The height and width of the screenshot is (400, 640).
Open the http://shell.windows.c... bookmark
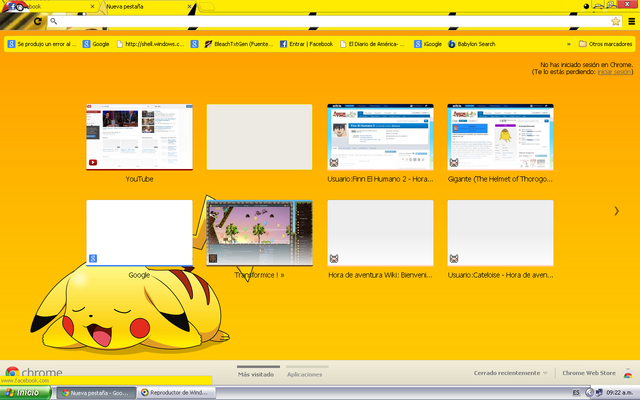[x=150, y=44]
